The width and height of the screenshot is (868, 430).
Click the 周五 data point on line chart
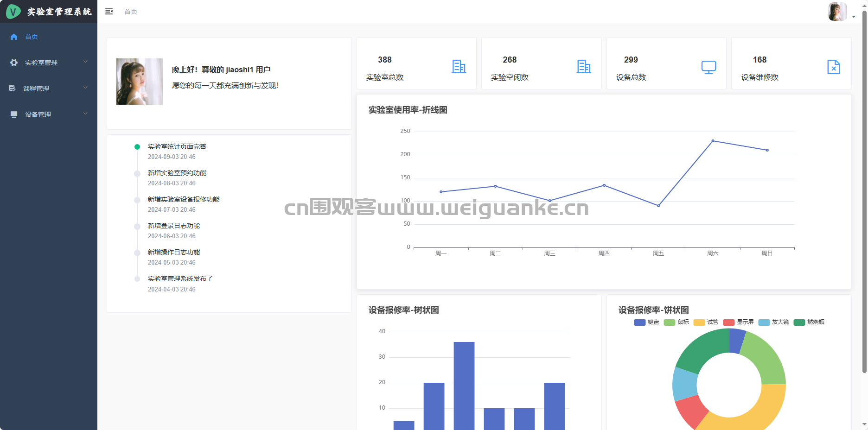tap(658, 206)
